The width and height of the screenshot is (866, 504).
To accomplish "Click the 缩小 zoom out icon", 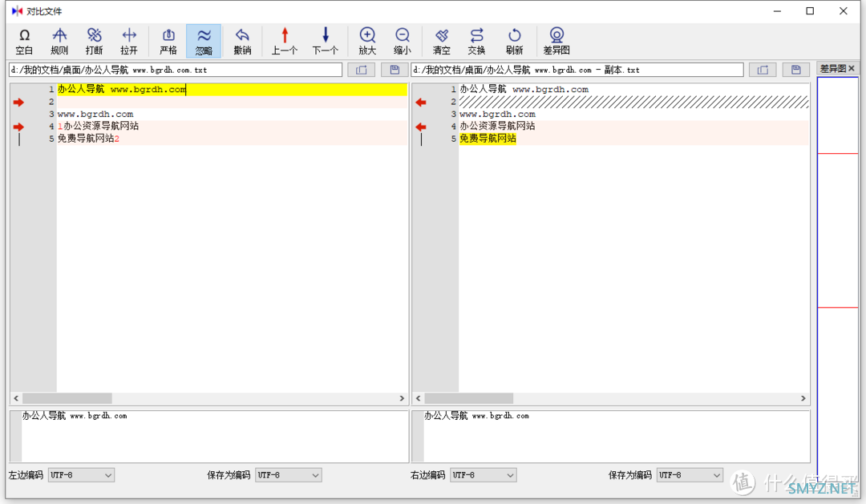I will coord(402,42).
